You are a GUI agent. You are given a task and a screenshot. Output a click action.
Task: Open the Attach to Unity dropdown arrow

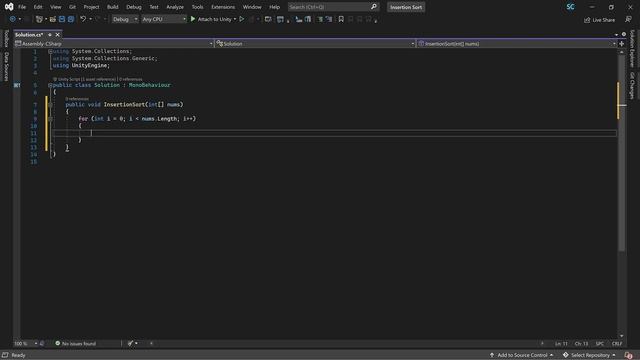click(x=235, y=19)
